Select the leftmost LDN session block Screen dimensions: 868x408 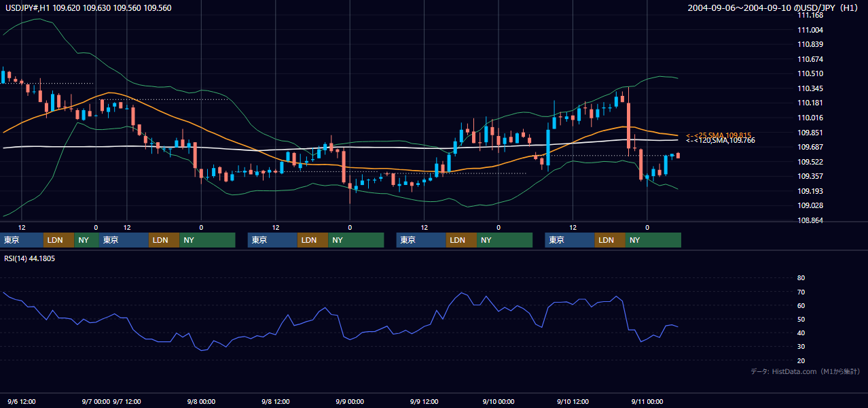(x=59, y=240)
